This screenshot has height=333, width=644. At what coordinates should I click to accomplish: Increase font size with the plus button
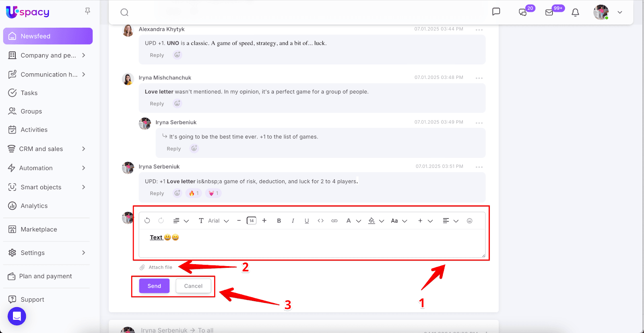[264, 221]
